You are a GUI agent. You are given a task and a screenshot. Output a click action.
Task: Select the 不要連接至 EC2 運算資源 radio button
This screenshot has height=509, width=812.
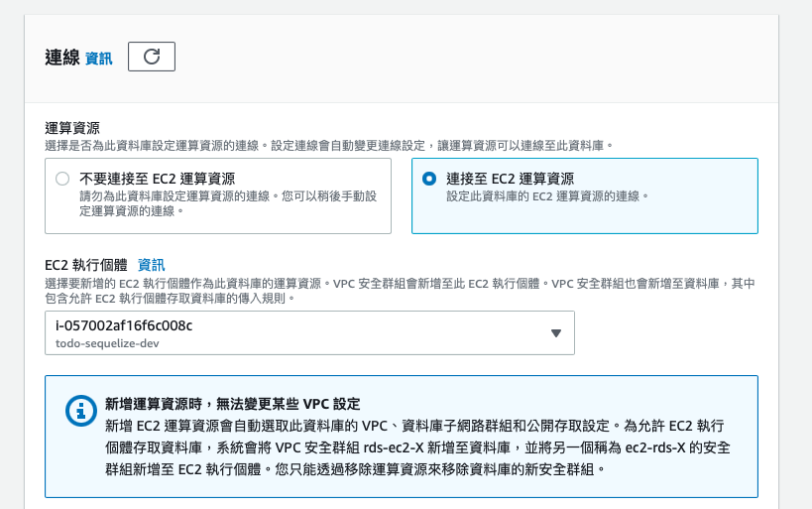point(62,179)
